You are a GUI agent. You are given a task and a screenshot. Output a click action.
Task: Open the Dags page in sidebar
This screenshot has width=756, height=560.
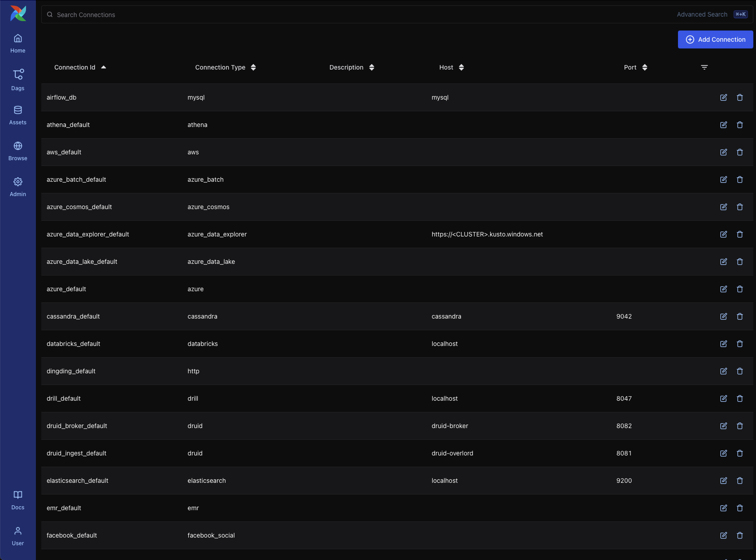tap(18, 79)
